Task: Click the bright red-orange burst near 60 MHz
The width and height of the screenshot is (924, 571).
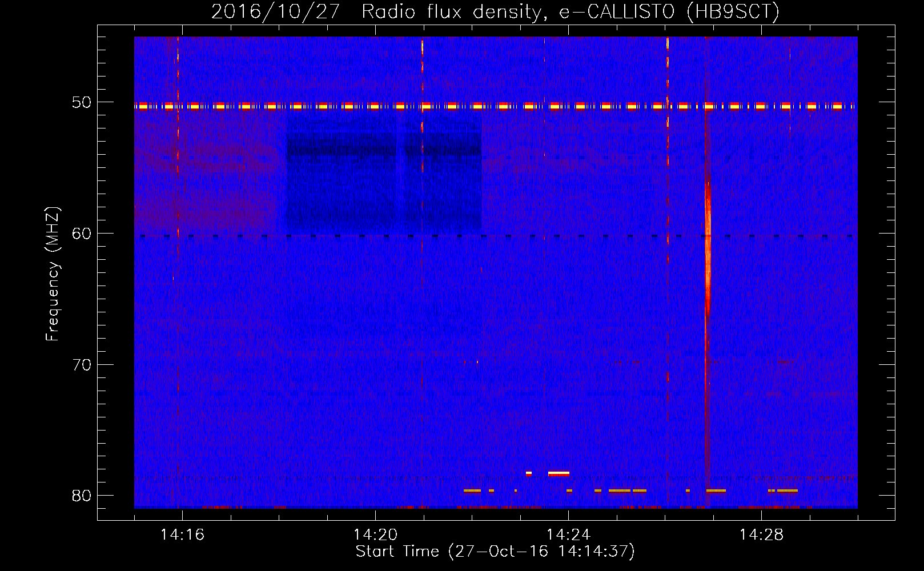Action: click(708, 248)
